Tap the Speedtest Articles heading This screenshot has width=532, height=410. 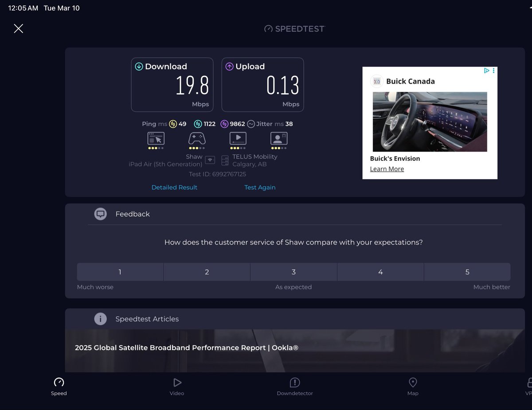point(147,319)
